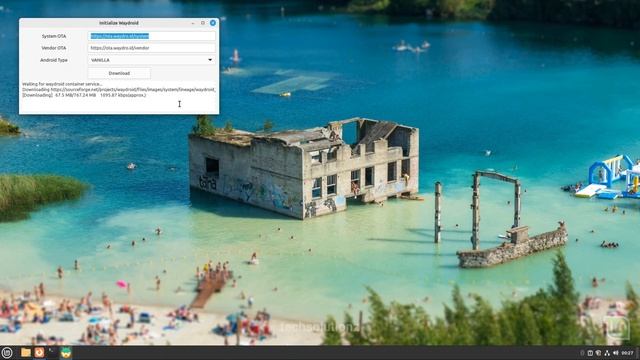Image resolution: width=640 pixels, height=360 pixels.
Task: Open the file manager from the panel
Action: coord(26,353)
